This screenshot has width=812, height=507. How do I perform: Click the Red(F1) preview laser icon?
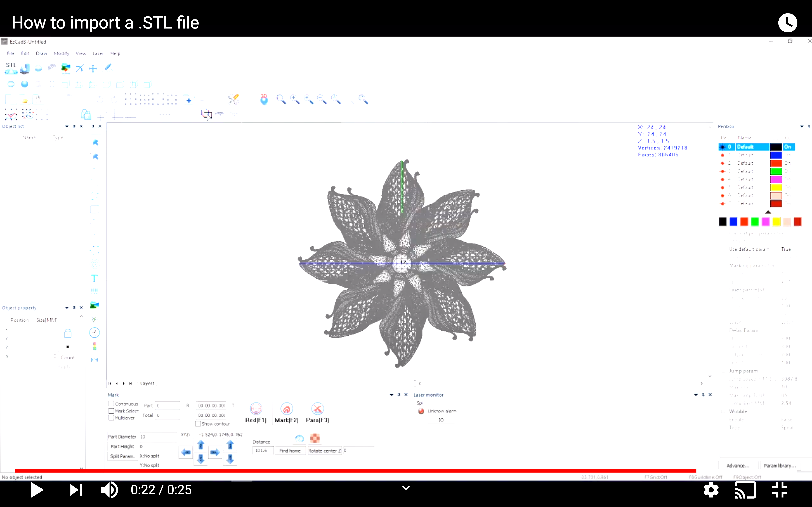click(256, 409)
